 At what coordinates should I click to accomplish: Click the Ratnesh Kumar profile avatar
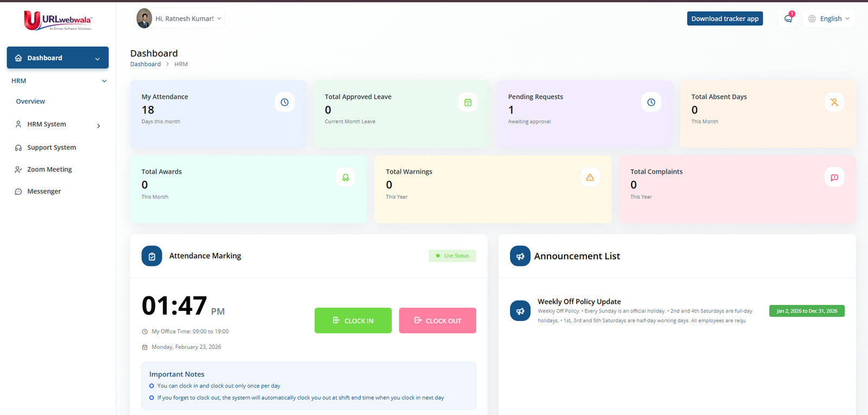click(x=144, y=18)
